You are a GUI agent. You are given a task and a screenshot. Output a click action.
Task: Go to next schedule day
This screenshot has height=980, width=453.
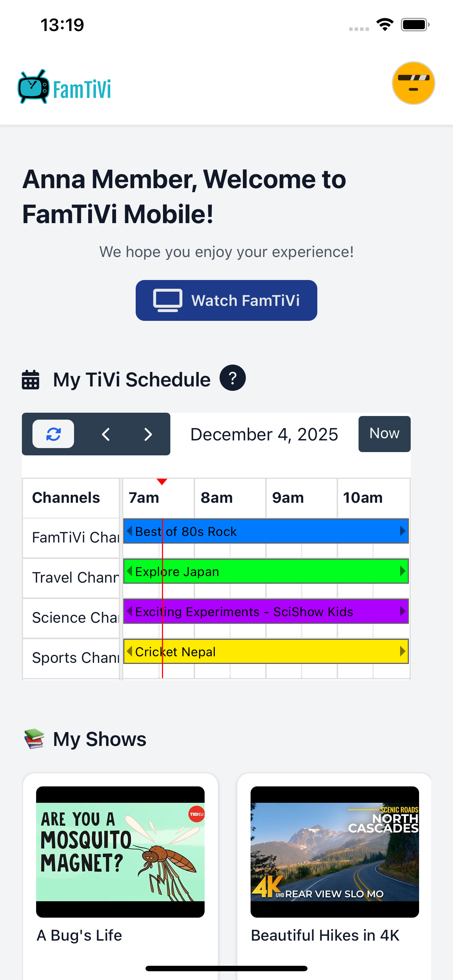148,434
